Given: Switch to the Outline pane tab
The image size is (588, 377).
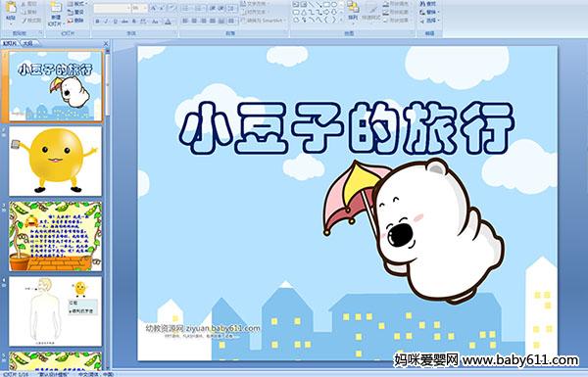Looking at the screenshot, I should pyautogui.click(x=27, y=43).
